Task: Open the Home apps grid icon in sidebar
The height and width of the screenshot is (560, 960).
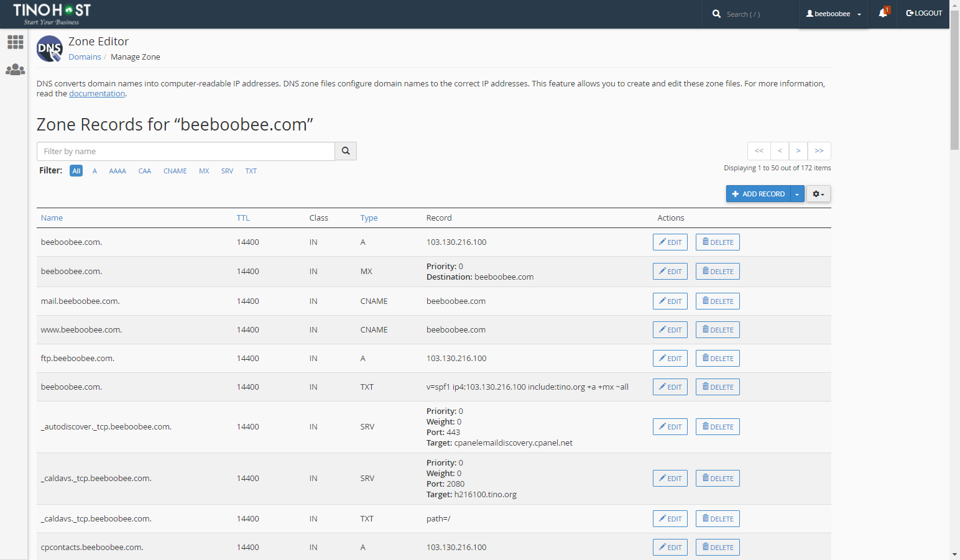Action: tap(15, 42)
